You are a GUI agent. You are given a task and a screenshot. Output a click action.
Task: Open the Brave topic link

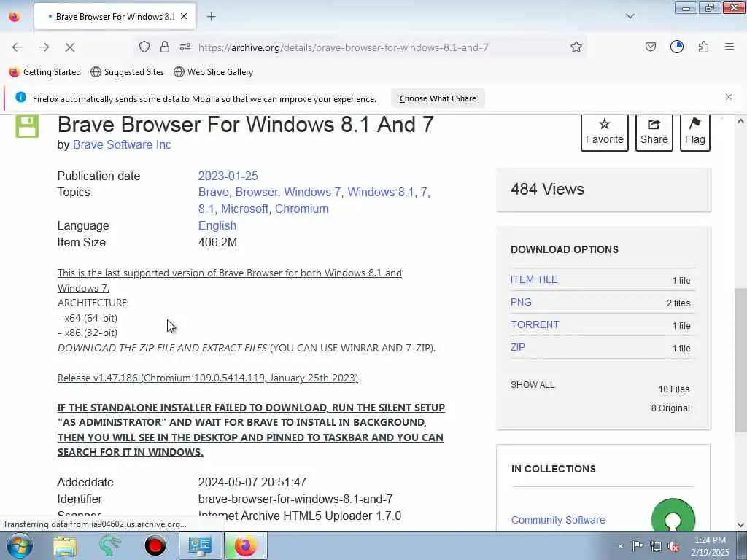pos(214,192)
